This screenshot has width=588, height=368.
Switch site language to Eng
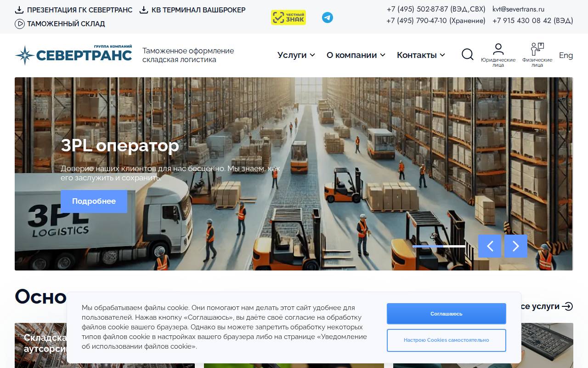point(566,55)
